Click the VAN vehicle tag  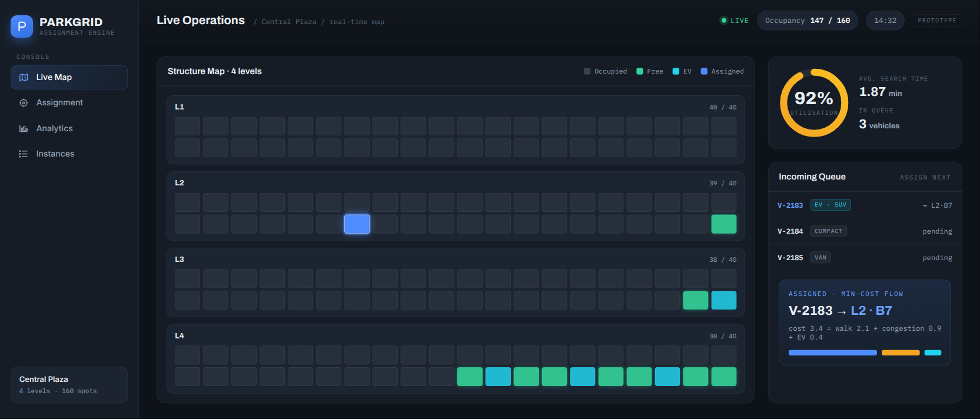point(820,258)
